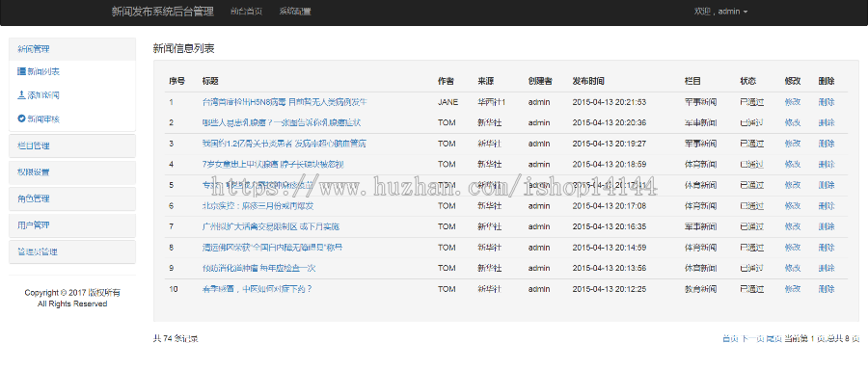
Task: Click 修改 for news row 8
Action: [x=793, y=248]
